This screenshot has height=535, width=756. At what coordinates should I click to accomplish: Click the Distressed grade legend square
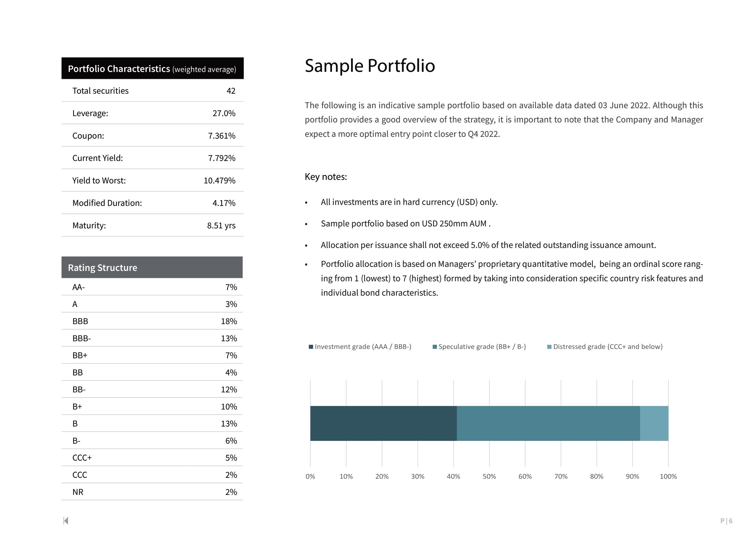[x=549, y=347]
